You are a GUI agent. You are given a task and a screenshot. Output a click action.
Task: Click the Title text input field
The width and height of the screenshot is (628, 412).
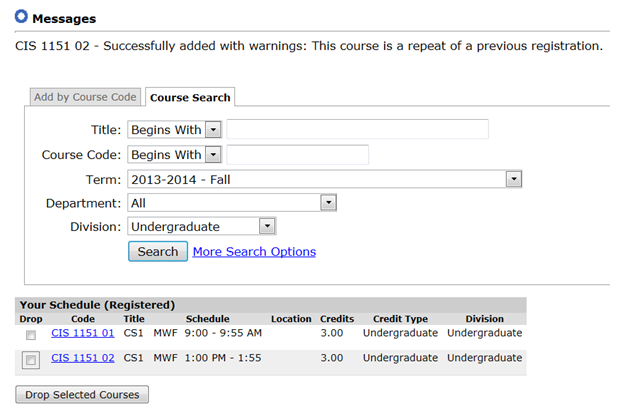(357, 129)
